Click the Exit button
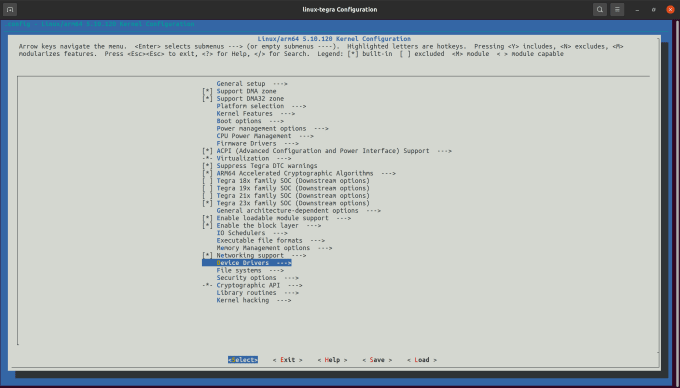Screen dimensions: 680x388 point(288,360)
